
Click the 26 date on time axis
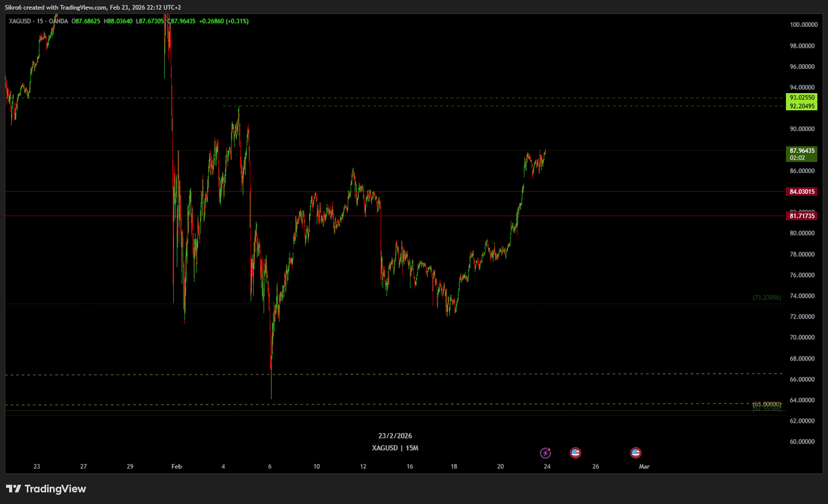point(595,467)
